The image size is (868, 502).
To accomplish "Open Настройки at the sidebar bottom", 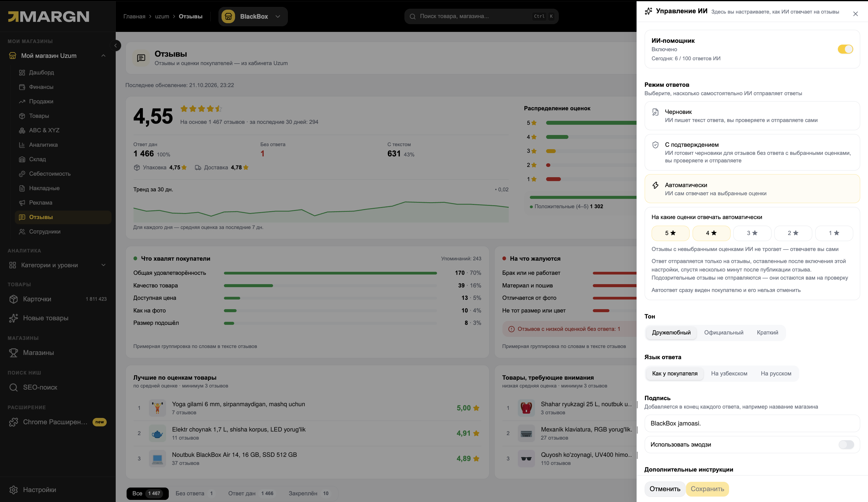I will click(x=58, y=490).
